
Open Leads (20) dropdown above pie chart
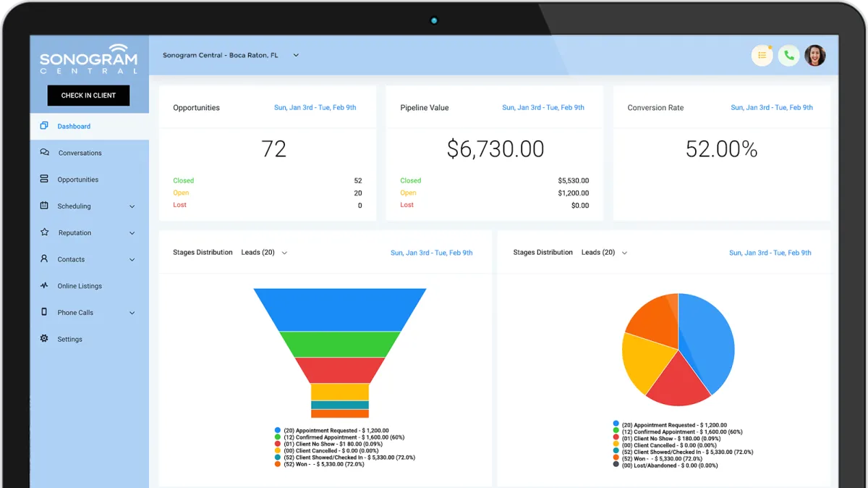coord(604,253)
